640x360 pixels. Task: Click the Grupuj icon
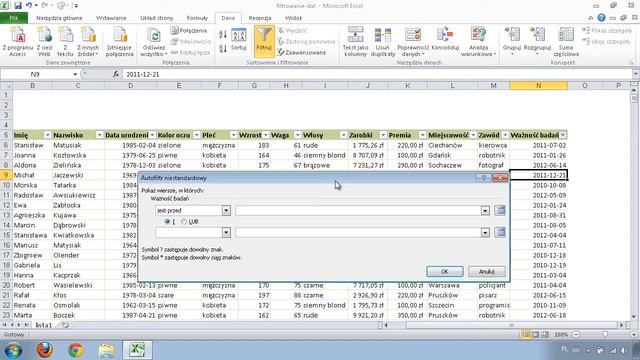[x=512, y=40]
